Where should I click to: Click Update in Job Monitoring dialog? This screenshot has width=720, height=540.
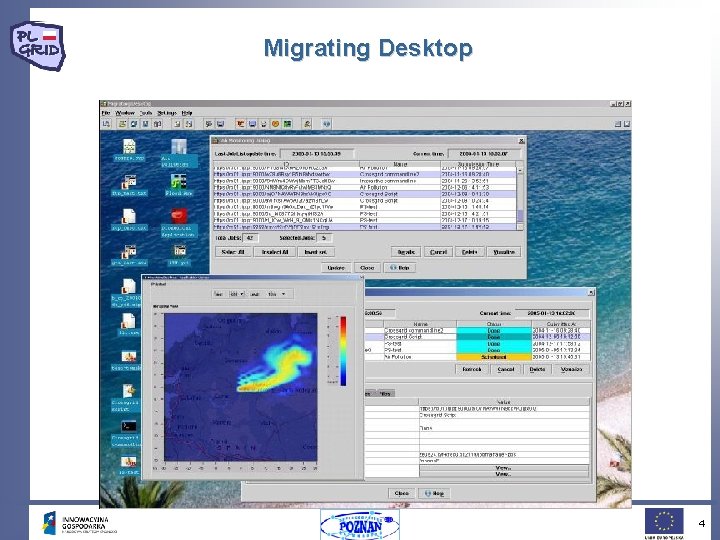click(x=336, y=268)
